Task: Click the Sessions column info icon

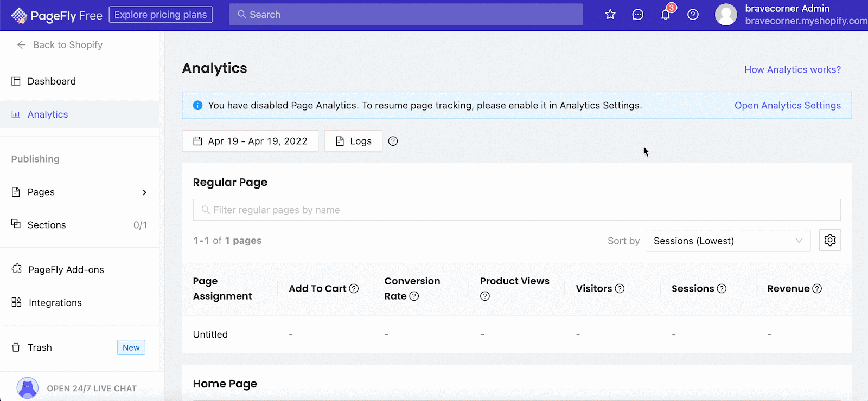Action: click(722, 289)
